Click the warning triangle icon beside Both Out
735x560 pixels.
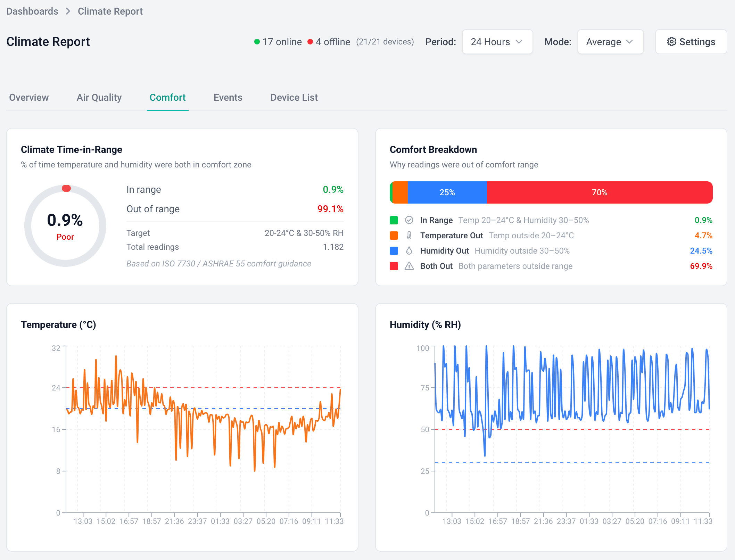tap(409, 266)
